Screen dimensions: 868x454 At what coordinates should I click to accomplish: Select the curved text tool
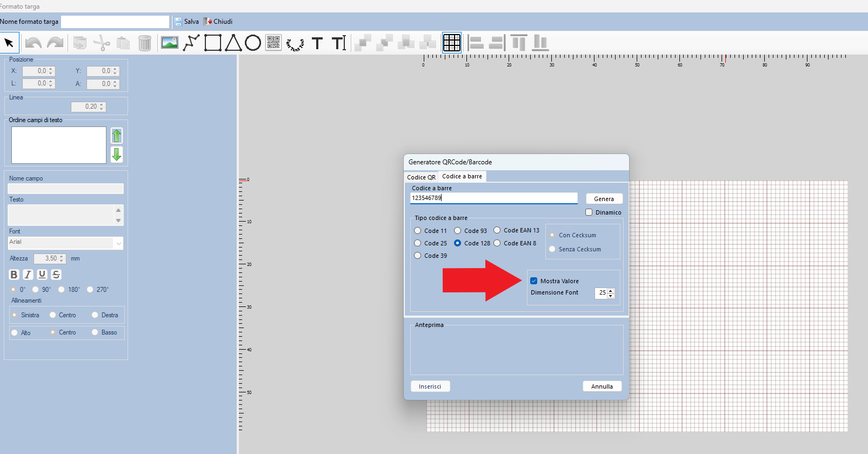coord(295,44)
